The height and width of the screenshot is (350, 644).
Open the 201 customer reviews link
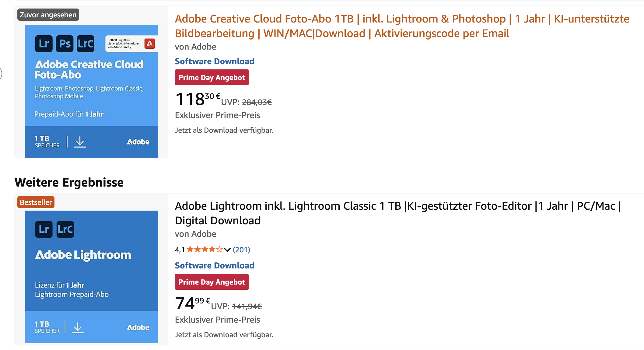click(x=241, y=250)
